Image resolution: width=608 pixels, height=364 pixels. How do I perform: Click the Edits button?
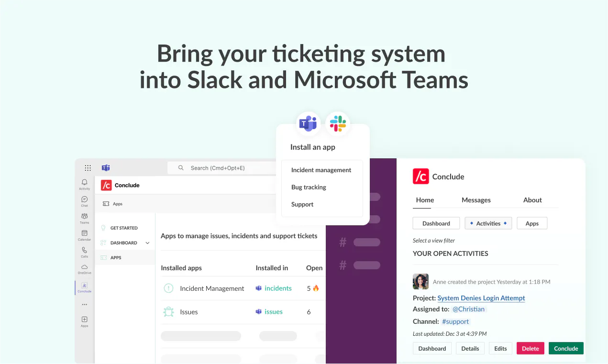[x=500, y=349]
